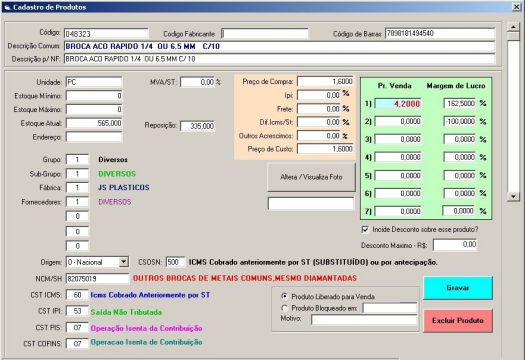The image size is (525, 360).
Task: Click the Gravar button
Action: tap(458, 288)
